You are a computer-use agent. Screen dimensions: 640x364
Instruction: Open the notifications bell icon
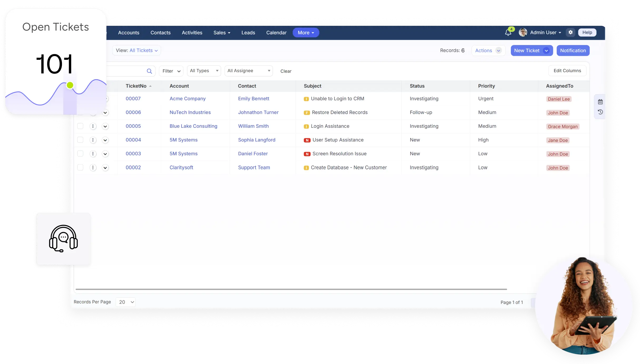point(508,33)
